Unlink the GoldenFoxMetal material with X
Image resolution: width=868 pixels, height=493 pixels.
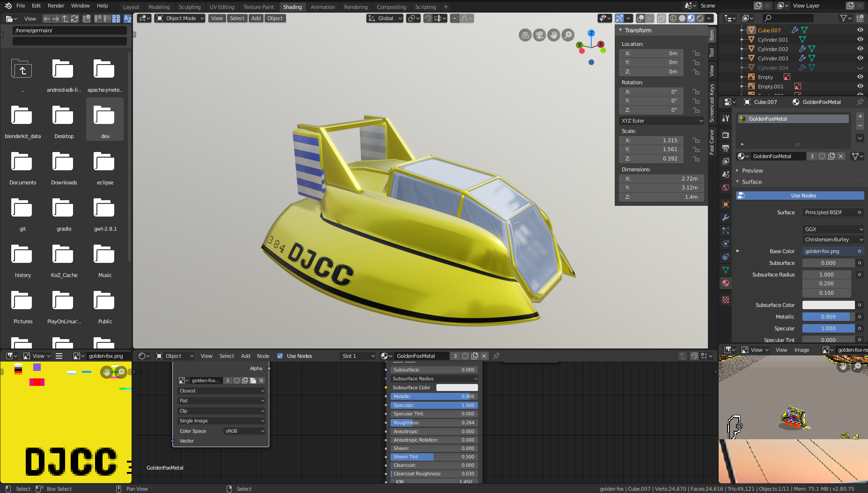[841, 156]
